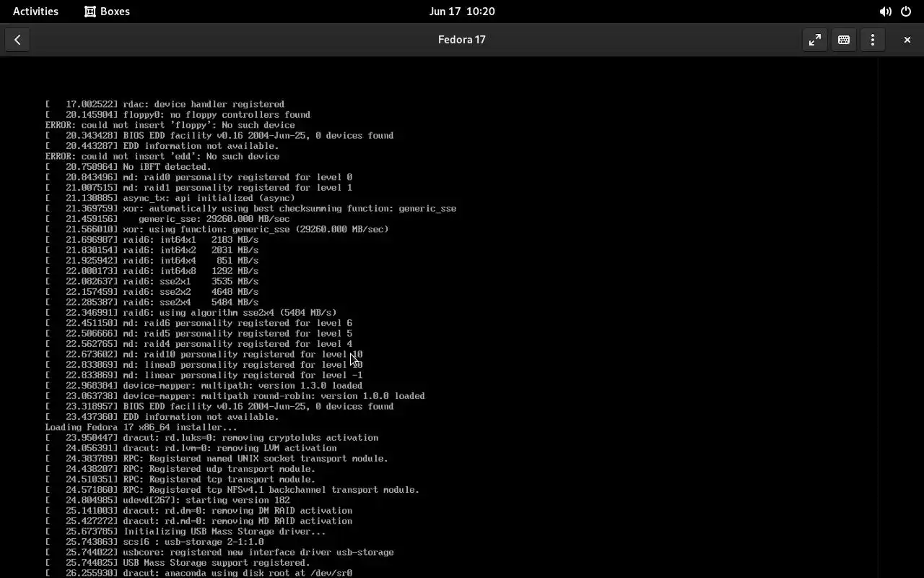Click 'raid1 personality registered for level 1'
The height and width of the screenshot is (578, 924).
[199, 187]
